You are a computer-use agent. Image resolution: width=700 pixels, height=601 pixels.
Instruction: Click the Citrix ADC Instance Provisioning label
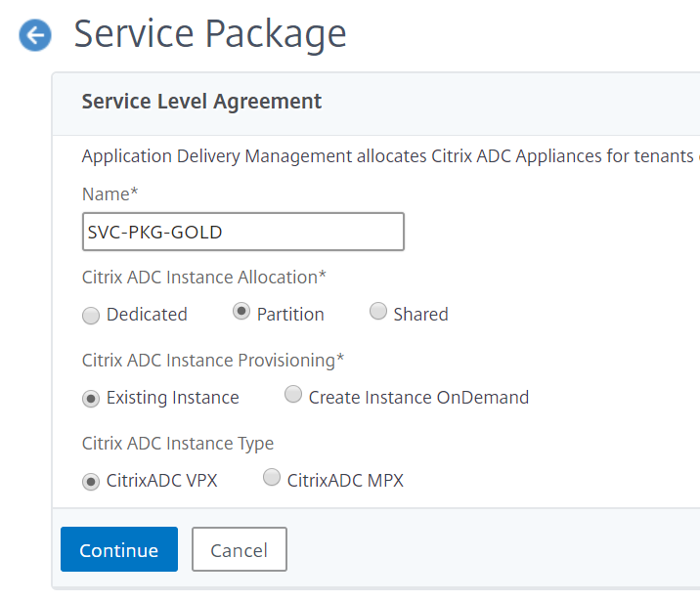click(x=213, y=360)
